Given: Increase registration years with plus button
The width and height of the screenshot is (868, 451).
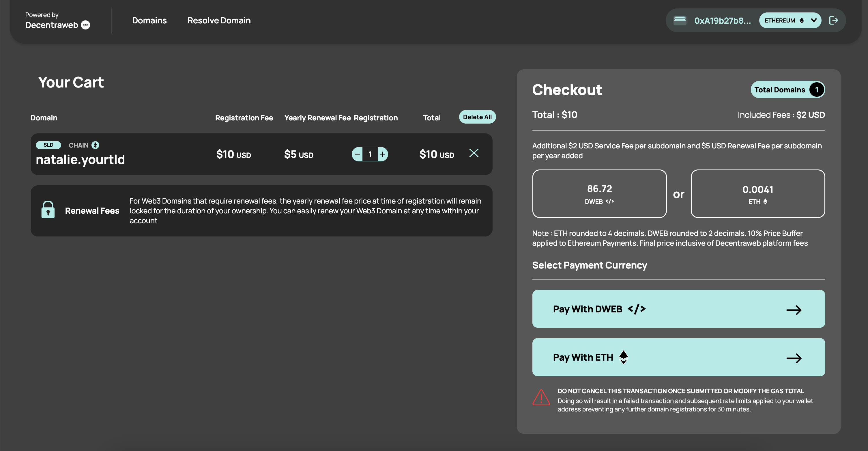Looking at the screenshot, I should (383, 154).
